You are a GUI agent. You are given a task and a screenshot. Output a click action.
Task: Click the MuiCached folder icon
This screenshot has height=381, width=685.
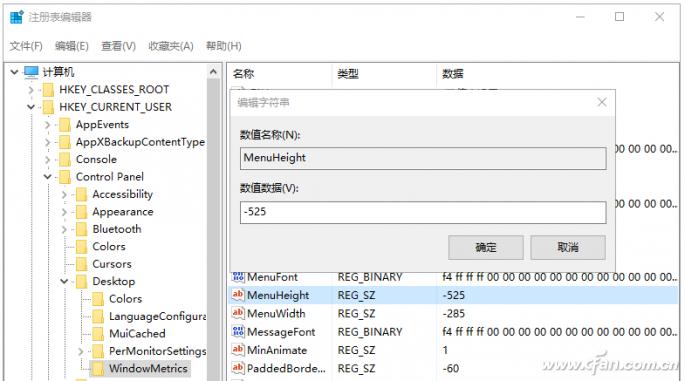point(98,334)
